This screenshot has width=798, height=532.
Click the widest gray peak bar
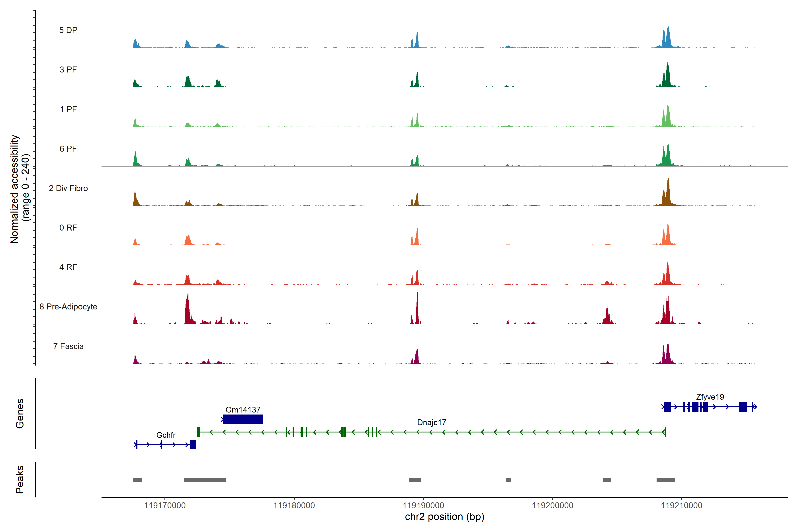pos(205,480)
